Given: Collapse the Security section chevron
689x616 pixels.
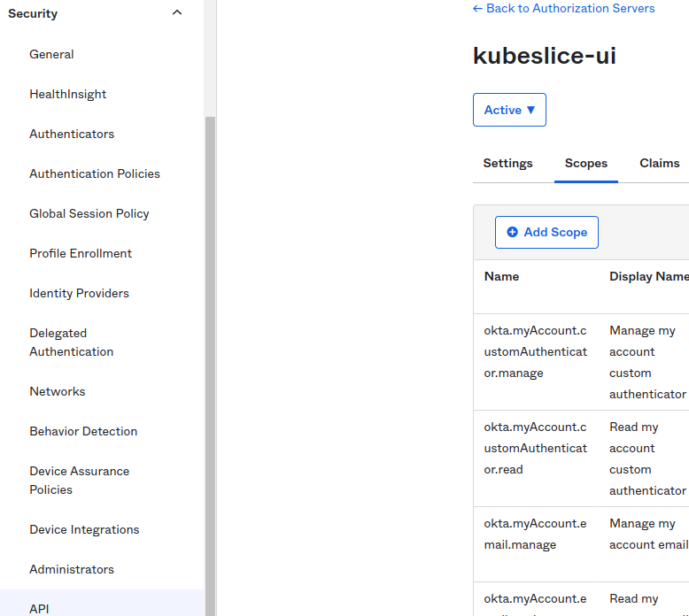Looking at the screenshot, I should pos(177,12).
